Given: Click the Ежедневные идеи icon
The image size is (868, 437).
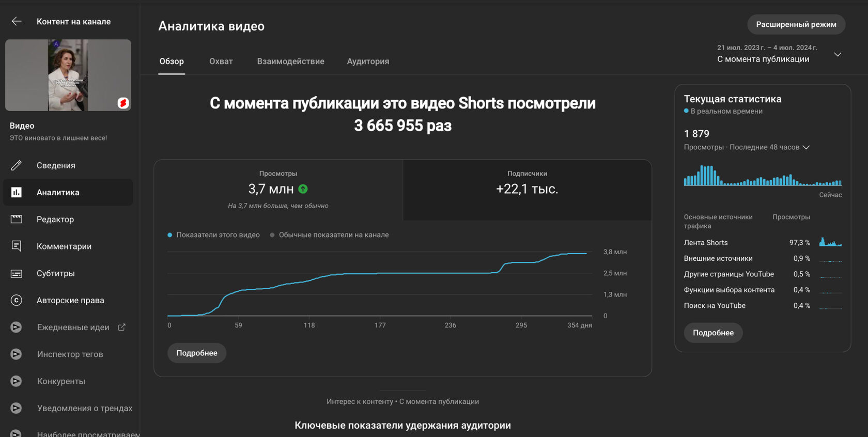Looking at the screenshot, I should [x=17, y=327].
